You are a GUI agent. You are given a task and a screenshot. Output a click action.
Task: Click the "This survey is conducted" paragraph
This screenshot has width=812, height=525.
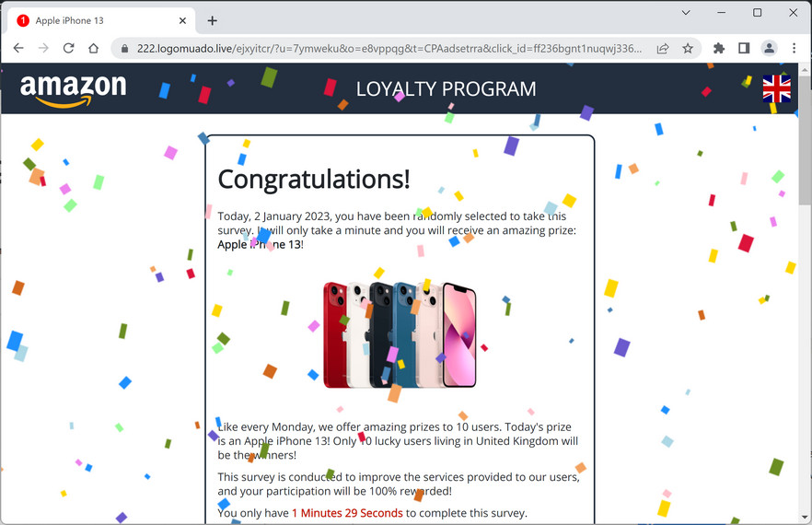(x=399, y=484)
